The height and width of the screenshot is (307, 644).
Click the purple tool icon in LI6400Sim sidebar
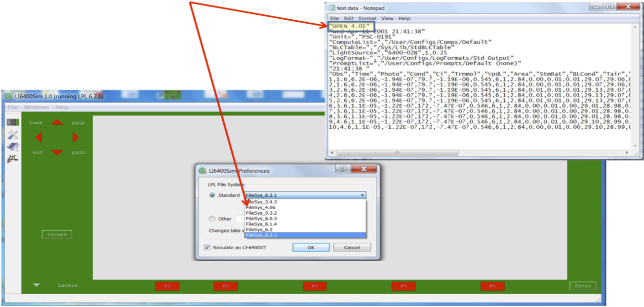pos(12,147)
